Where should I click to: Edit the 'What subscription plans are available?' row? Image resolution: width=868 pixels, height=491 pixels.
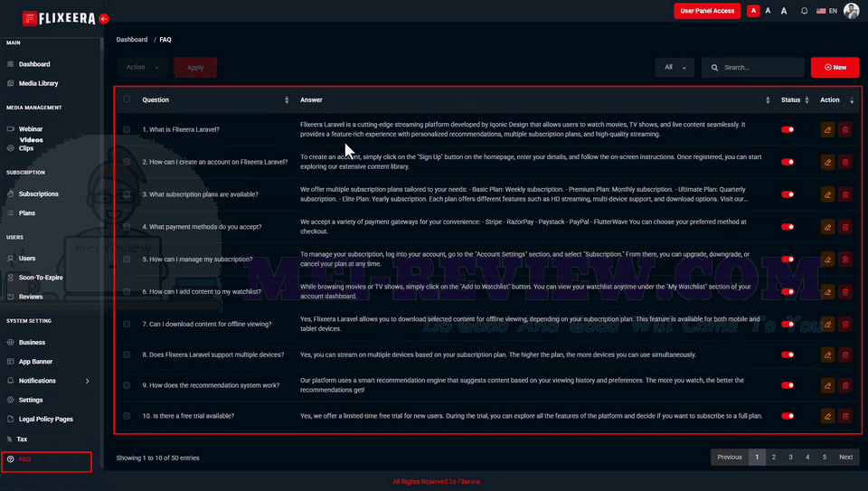[827, 194]
